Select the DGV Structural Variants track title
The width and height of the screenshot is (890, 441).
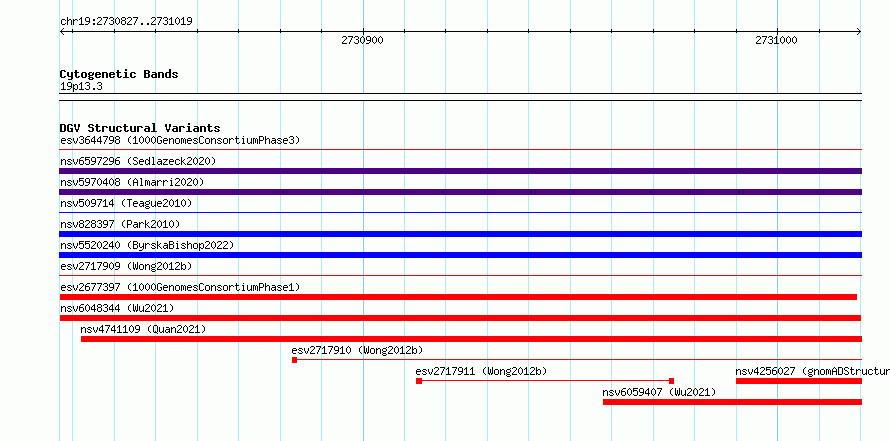pos(140,128)
